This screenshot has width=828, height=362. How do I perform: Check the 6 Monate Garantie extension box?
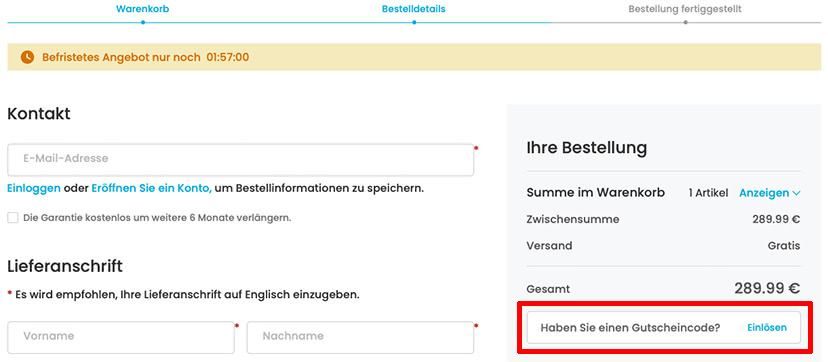tap(13, 217)
